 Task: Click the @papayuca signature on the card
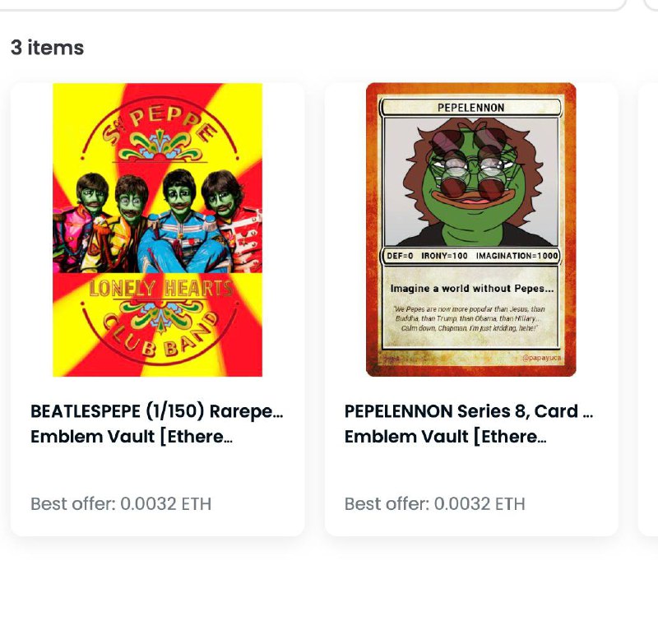(x=541, y=358)
